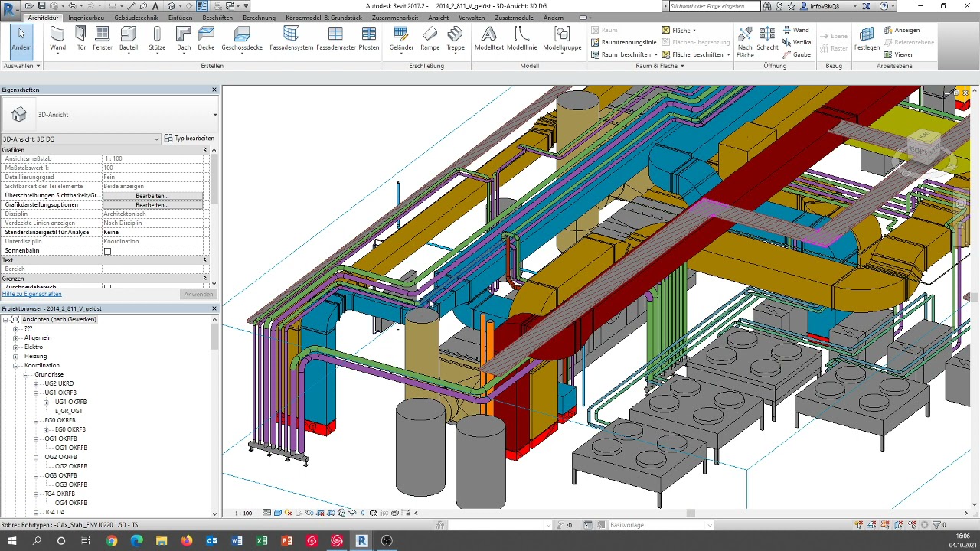Screen dimensions: 980x551
Task: Click the Typ bearbeiten button
Action: click(189, 139)
